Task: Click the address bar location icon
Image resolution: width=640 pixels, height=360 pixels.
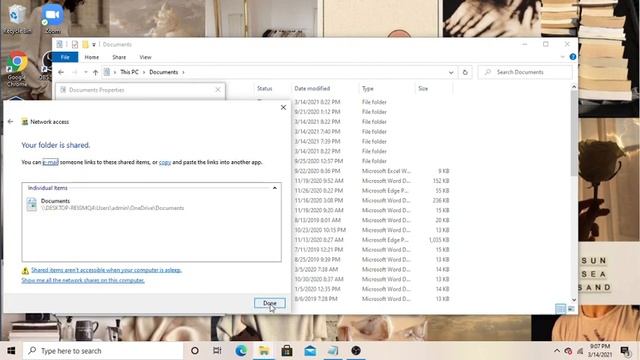Action: (x=107, y=72)
